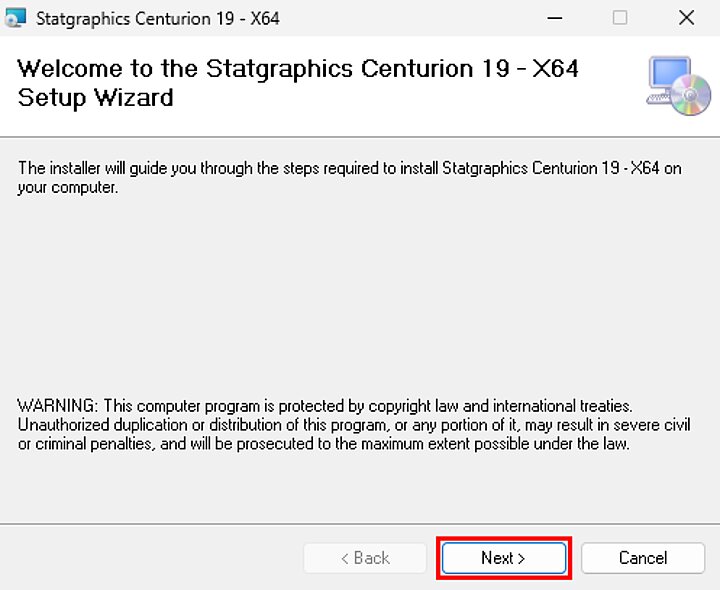Click the empty title bar area

tap(400, 18)
